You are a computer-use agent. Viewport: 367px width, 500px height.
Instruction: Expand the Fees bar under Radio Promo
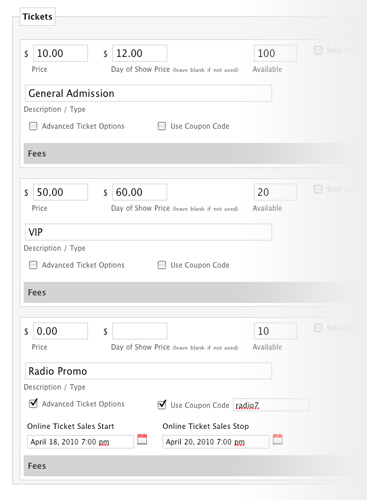pos(188,466)
